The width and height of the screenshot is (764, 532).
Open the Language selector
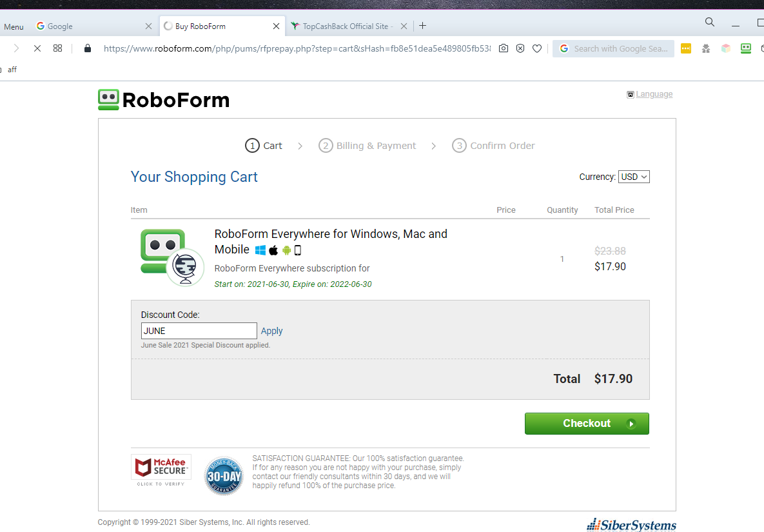click(x=654, y=94)
